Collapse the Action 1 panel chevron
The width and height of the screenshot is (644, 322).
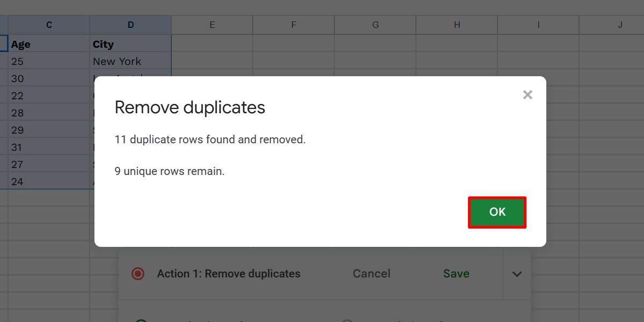pos(516,274)
